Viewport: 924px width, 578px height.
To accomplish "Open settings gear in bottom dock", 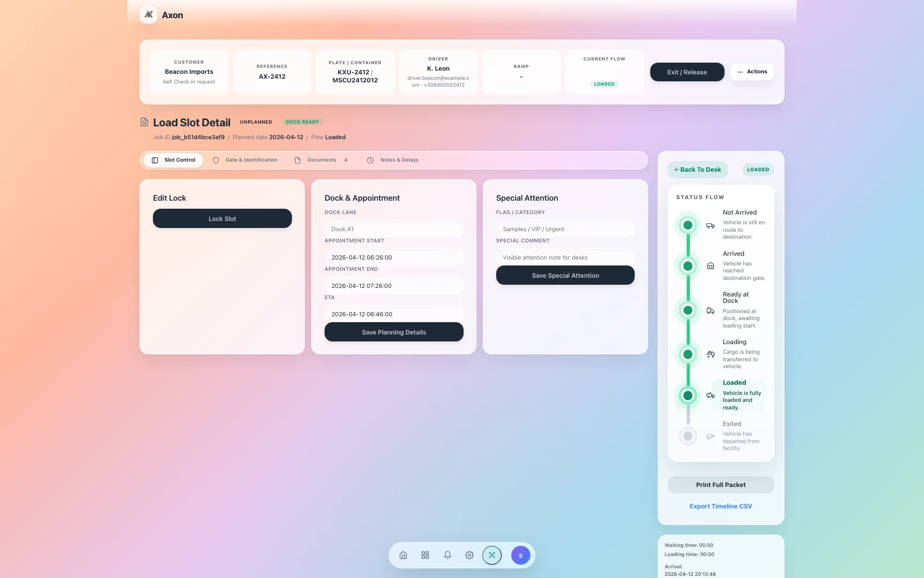I will pyautogui.click(x=469, y=555).
